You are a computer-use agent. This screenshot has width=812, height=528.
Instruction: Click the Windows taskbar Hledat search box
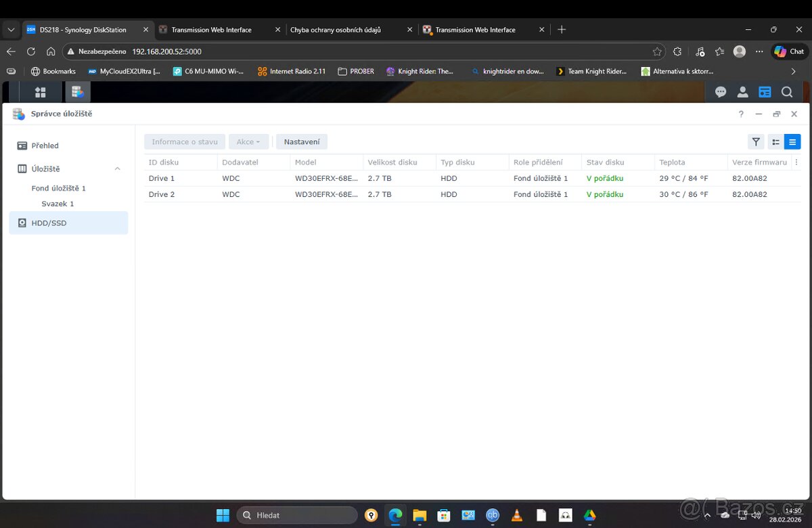(x=296, y=515)
